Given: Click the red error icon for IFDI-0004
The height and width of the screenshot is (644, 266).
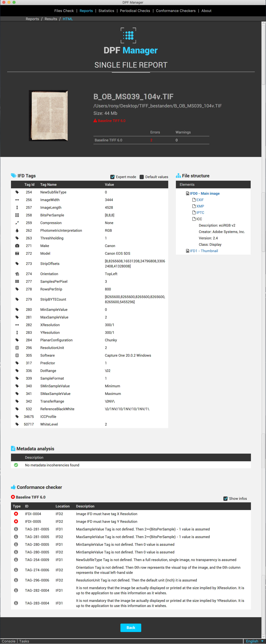Looking at the screenshot, I should 16,514.
